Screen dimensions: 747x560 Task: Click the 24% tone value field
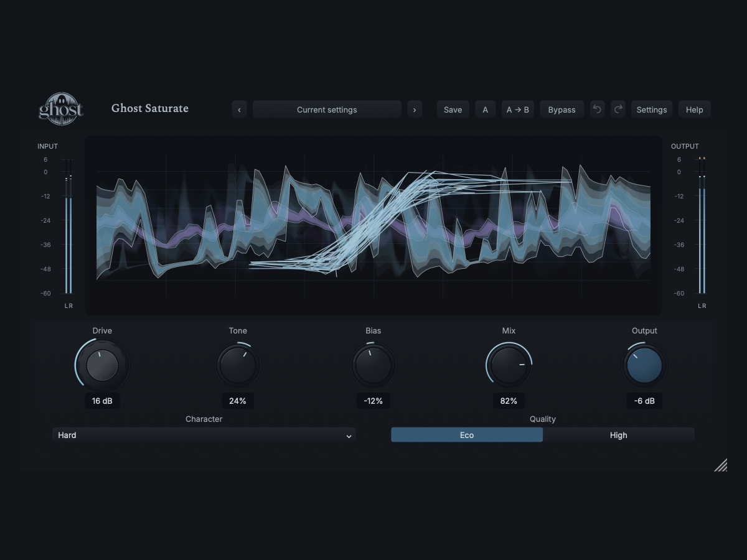(238, 401)
